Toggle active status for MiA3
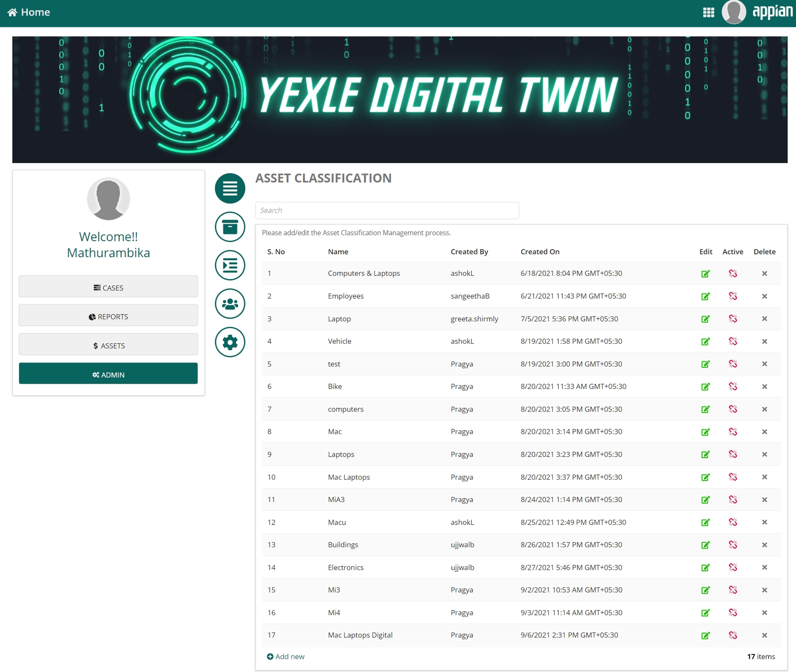The height and width of the screenshot is (672, 796). point(733,499)
